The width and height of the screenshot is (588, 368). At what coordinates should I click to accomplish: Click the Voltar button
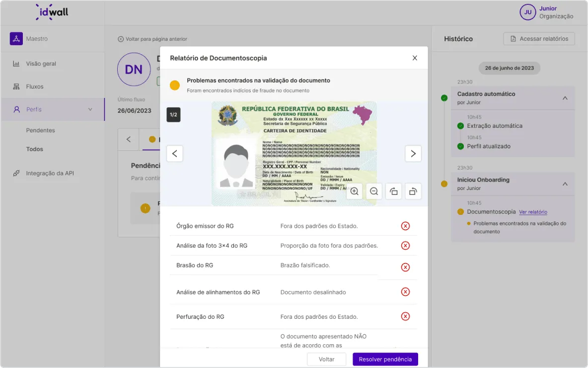[326, 360]
